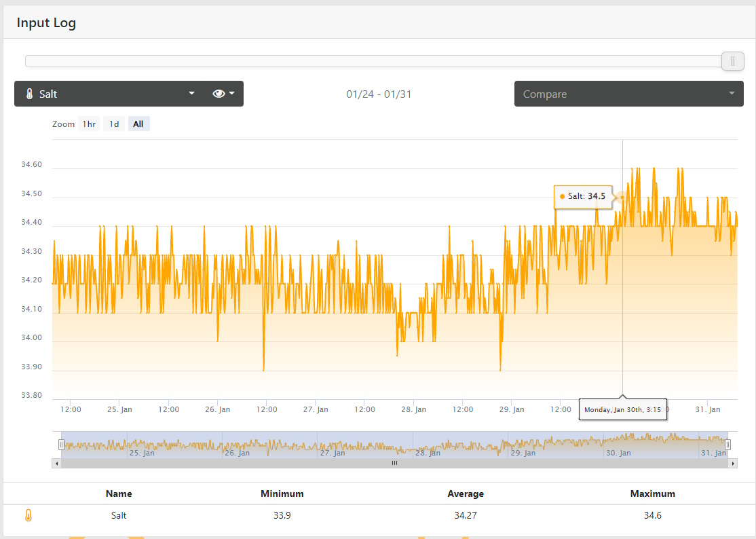The height and width of the screenshot is (539, 756).
Task: Click the thermometer icon in the table row
Action: tap(28, 515)
